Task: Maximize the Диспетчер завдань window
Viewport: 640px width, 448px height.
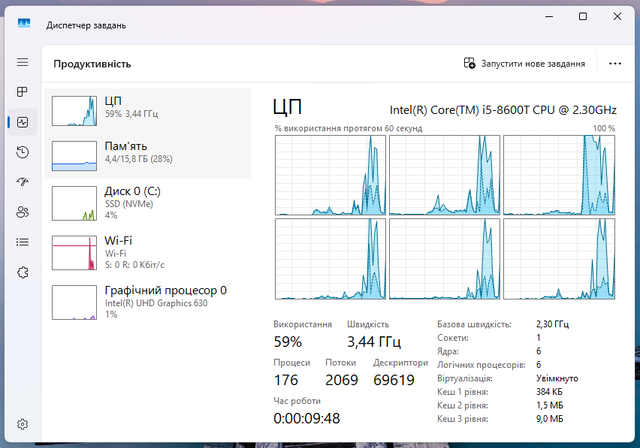Action: pyautogui.click(x=583, y=16)
